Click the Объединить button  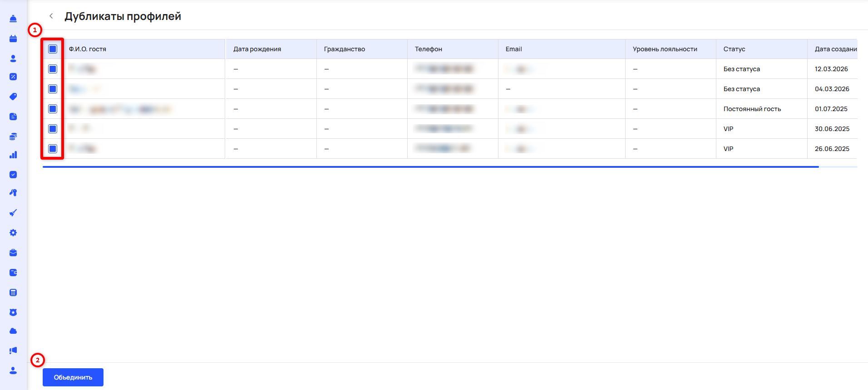pyautogui.click(x=73, y=377)
